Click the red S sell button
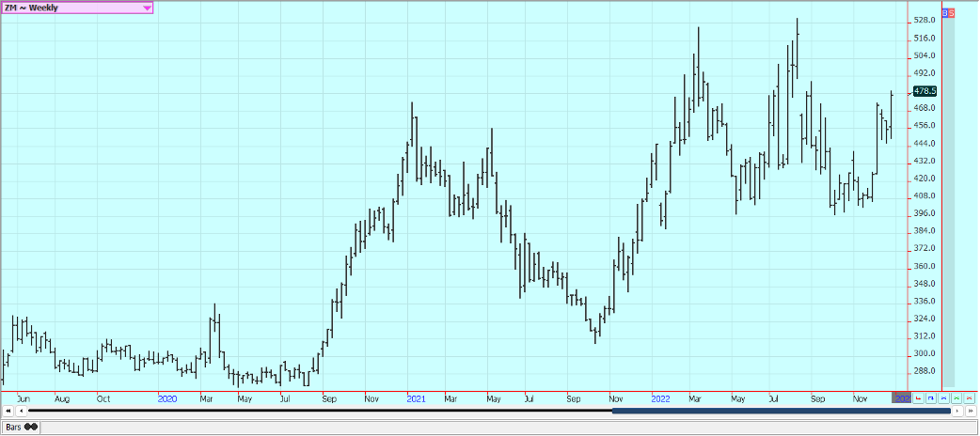 click(x=951, y=12)
